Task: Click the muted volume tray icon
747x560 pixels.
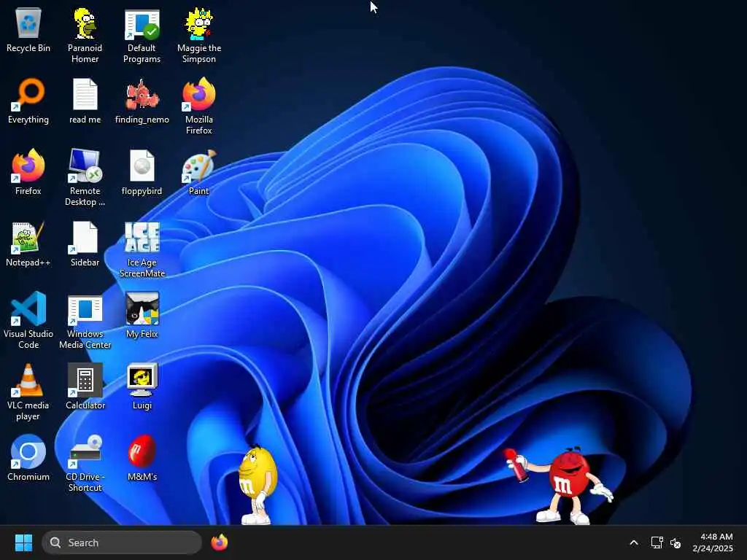Action: click(676, 542)
